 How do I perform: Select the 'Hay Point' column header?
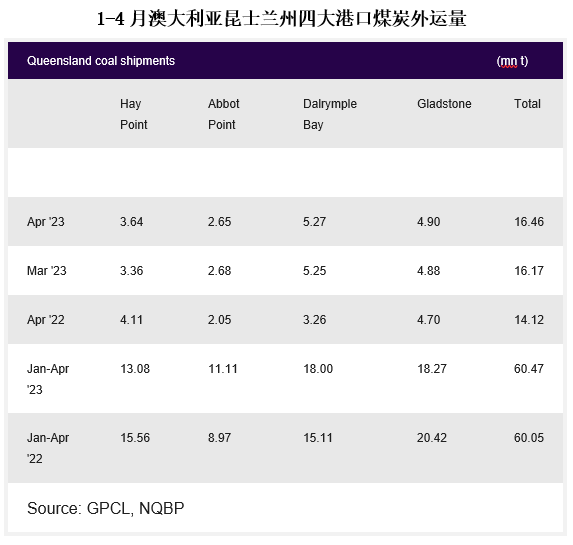(x=133, y=114)
